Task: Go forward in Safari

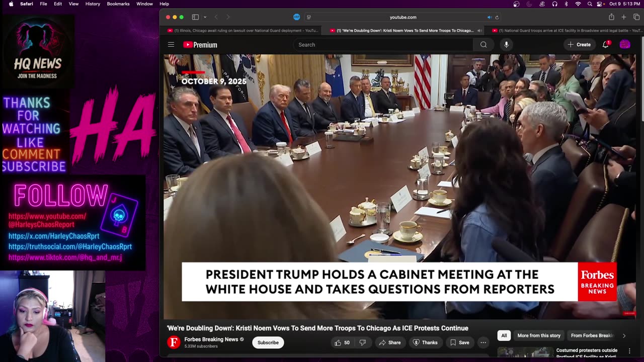Action: [x=228, y=17]
